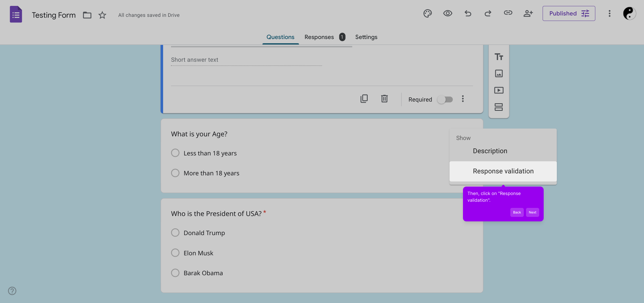The image size is (644, 303).
Task: Add collaborators with person-plus icon
Action: (x=528, y=13)
